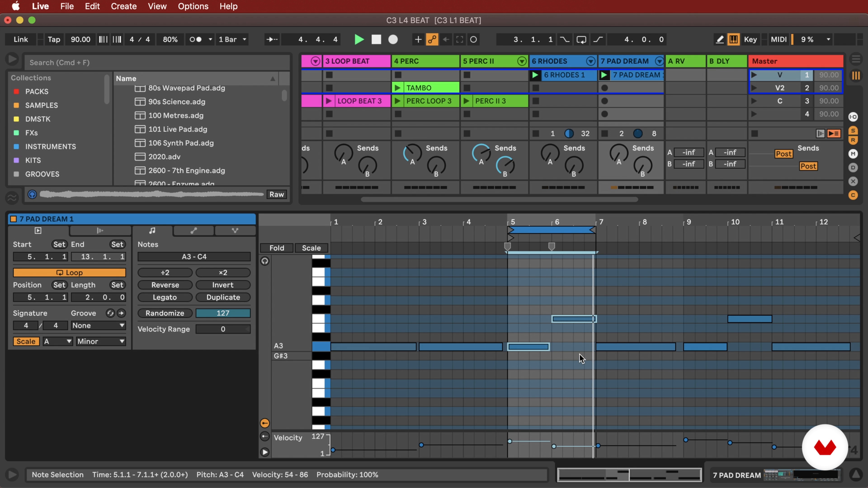The image size is (868, 488).
Task: Toggle Mixer section M icon
Action: pos(853,154)
